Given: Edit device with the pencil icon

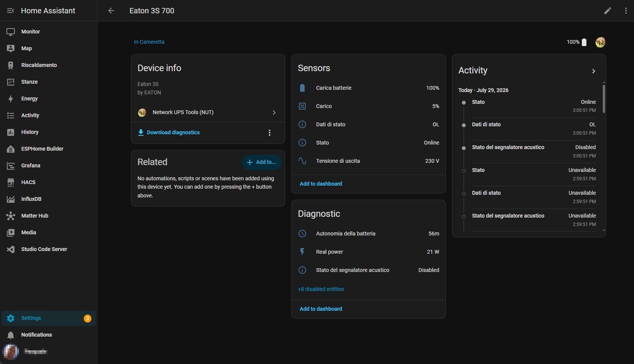Looking at the screenshot, I should point(608,11).
